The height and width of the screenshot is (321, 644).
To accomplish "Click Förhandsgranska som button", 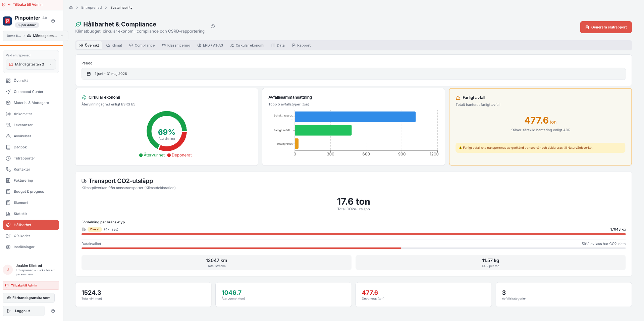I will 29,298.
